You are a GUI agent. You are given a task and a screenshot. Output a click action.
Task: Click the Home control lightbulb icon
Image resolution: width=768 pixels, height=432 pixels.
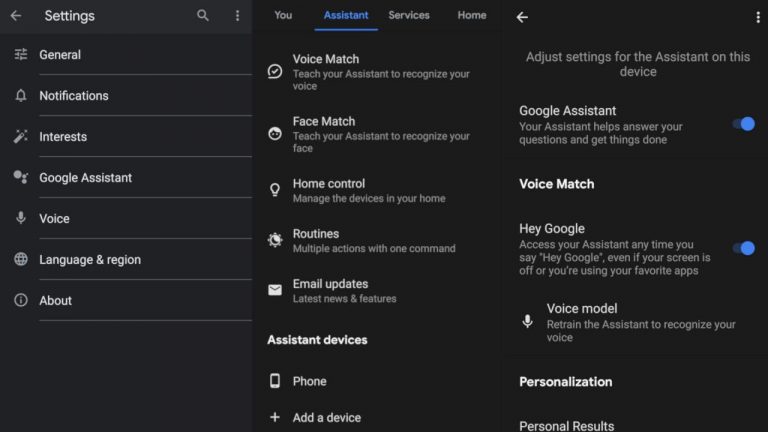[275, 190]
